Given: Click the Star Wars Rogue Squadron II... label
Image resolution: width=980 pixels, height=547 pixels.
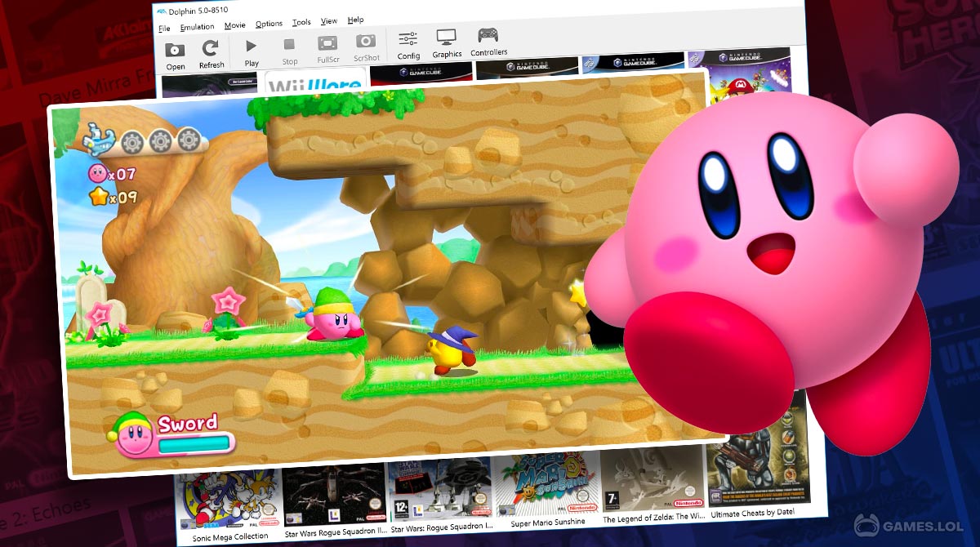Looking at the screenshot, I should pyautogui.click(x=336, y=531).
